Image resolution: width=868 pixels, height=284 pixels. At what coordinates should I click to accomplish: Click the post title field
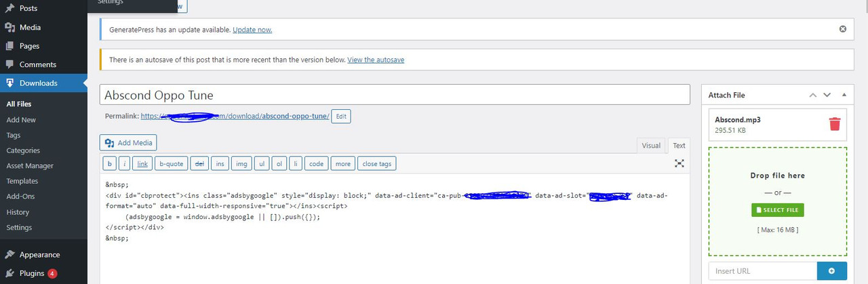coord(395,95)
